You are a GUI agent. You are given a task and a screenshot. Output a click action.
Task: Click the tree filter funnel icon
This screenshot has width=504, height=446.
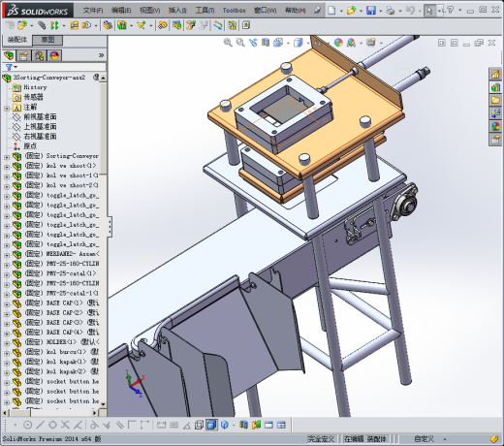pos(9,67)
